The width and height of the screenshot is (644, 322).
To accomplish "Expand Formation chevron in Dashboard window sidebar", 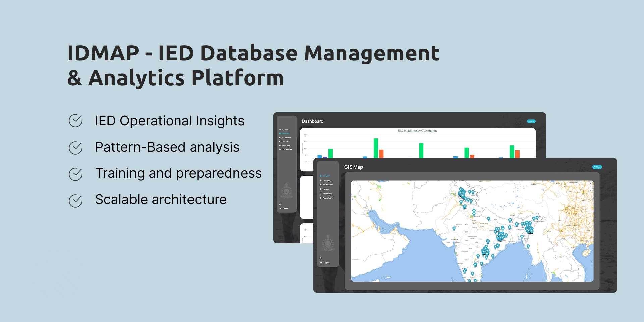I will (291, 150).
